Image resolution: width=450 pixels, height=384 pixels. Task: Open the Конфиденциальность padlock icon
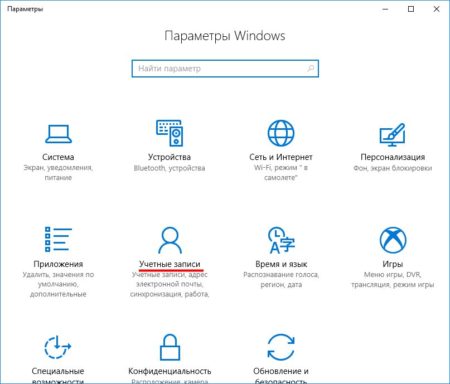[170, 347]
